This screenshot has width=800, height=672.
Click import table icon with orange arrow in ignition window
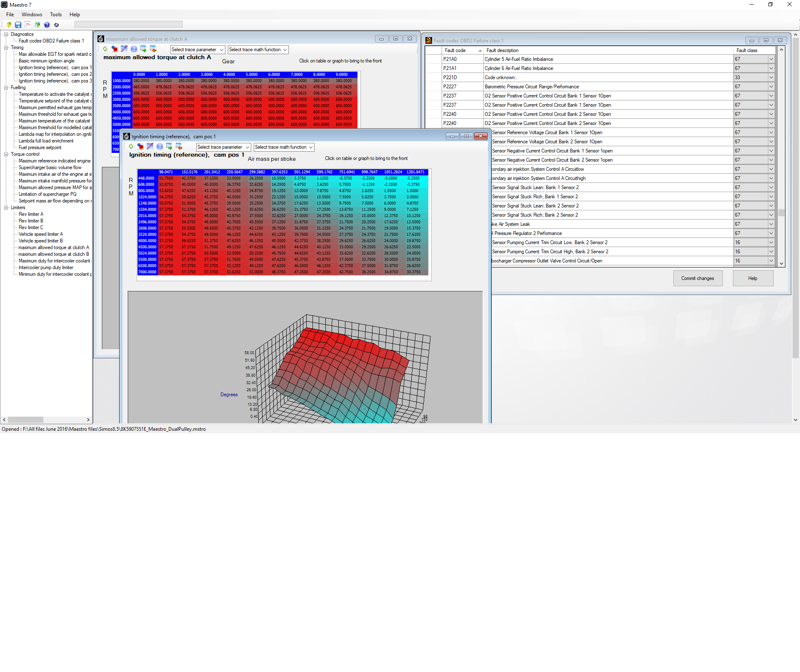point(179,147)
